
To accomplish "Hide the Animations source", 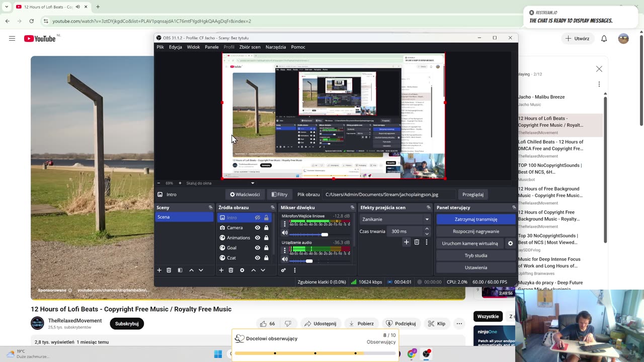I will tap(257, 238).
